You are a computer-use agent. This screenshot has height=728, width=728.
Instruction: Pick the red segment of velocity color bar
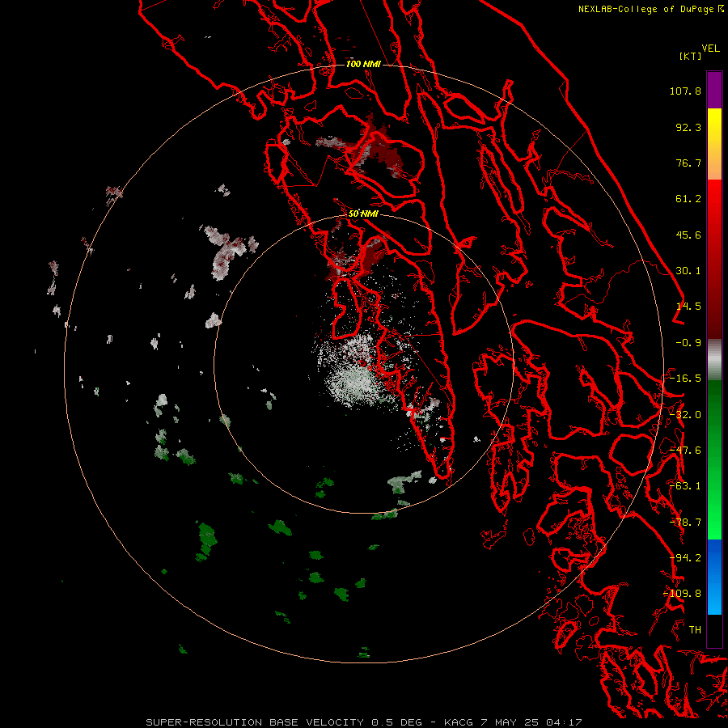point(714,259)
